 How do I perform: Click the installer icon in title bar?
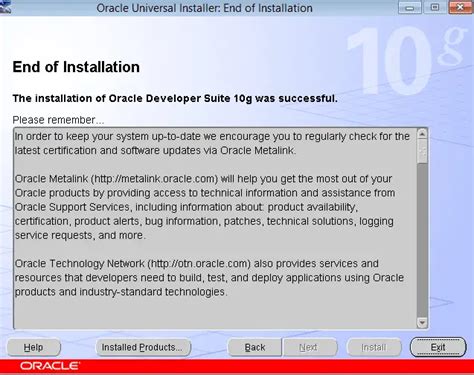(x=5, y=7)
